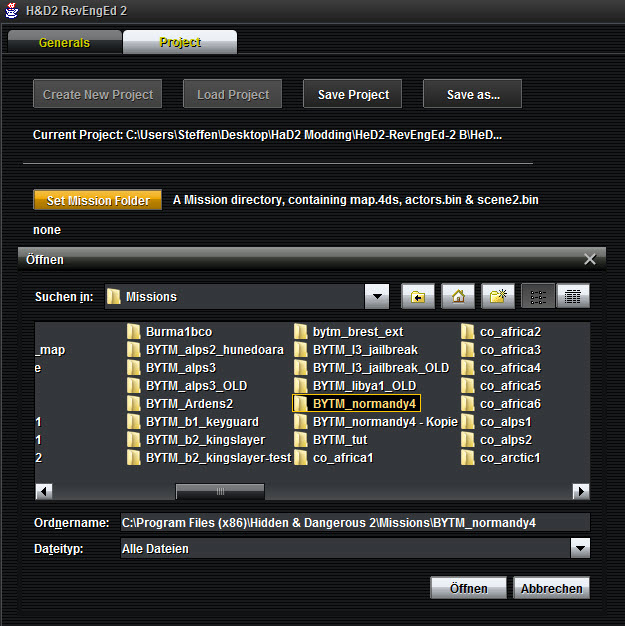Select the Burma1bco folder
The image size is (625, 626).
[178, 332]
